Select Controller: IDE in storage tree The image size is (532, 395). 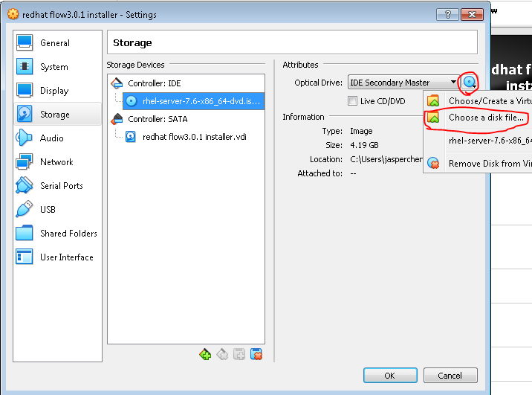pyautogui.click(x=154, y=83)
